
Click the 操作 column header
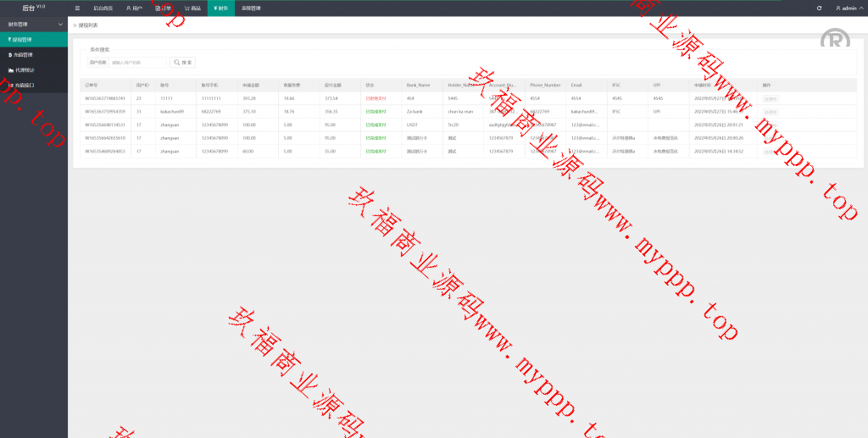tap(767, 85)
